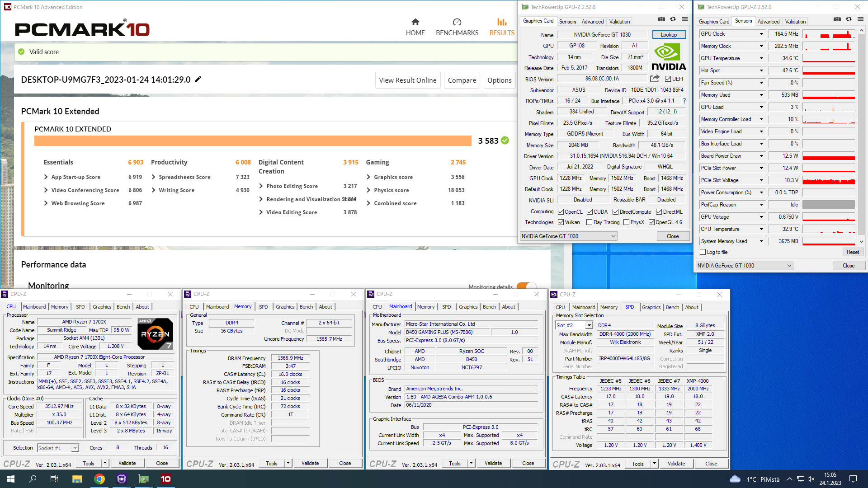Viewport: 868px width, 488px height.
Task: Open the hamburger menu in GPU-Z Sensors window
Action: pyautogui.click(x=860, y=19)
